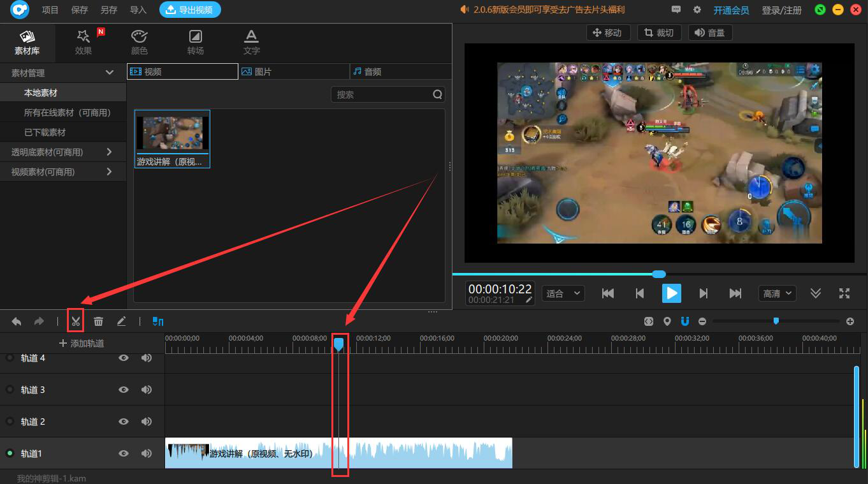Show 音频 materials tab
868x484 pixels.
tap(401, 71)
